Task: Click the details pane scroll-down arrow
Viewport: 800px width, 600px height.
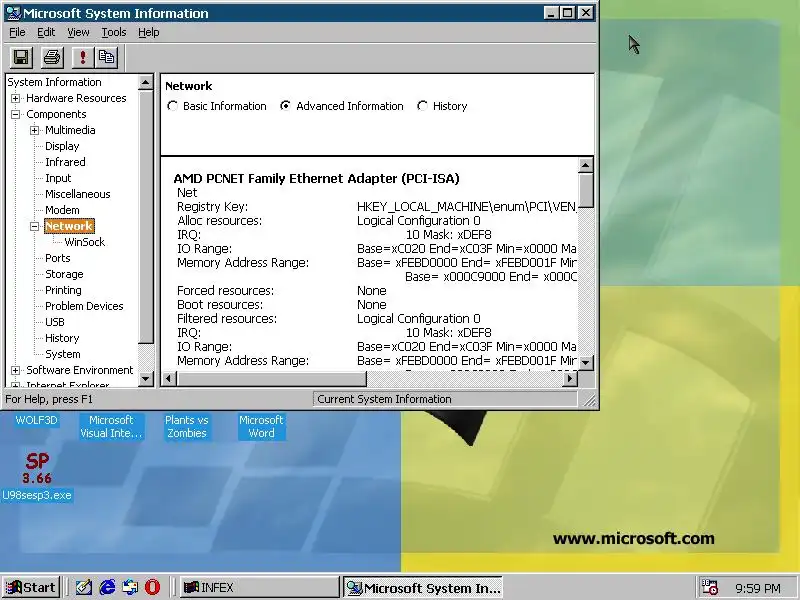Action: [x=586, y=363]
